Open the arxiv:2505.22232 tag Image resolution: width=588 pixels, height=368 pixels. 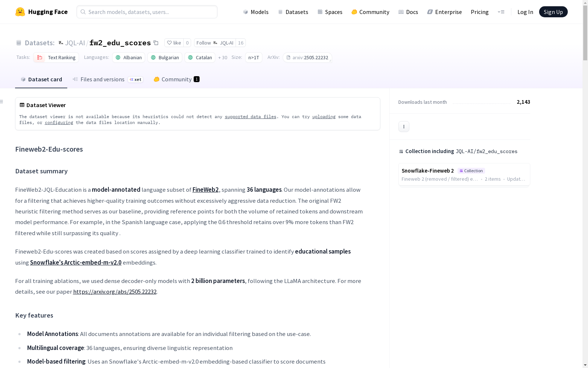(307, 57)
